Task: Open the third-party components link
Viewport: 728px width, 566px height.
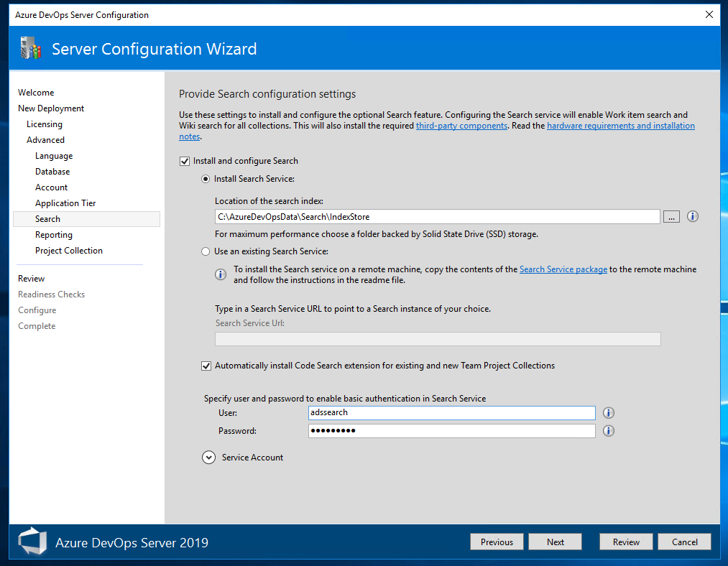Action: pos(461,126)
